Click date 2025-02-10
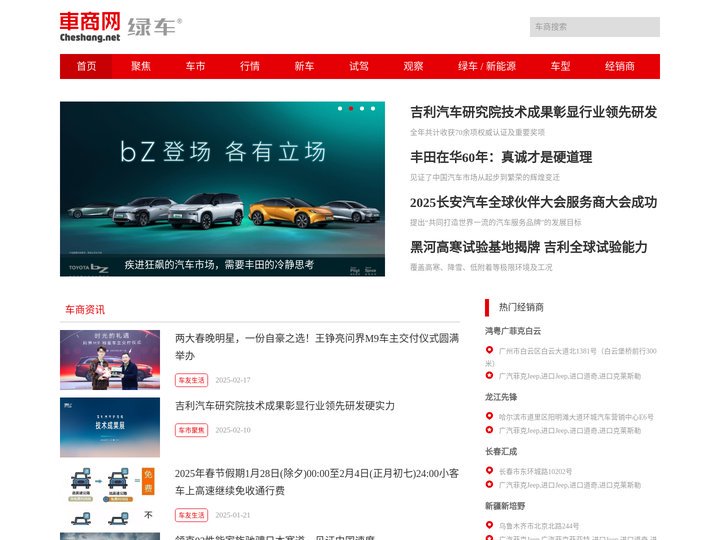 point(233,430)
